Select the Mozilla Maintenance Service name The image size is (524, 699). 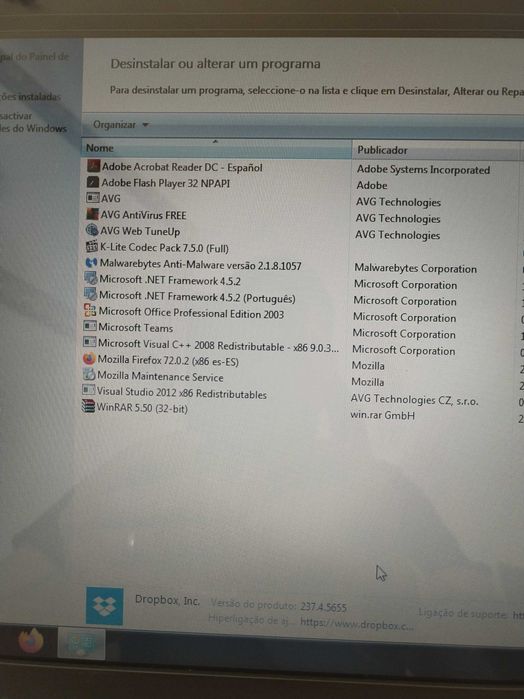pos(160,377)
